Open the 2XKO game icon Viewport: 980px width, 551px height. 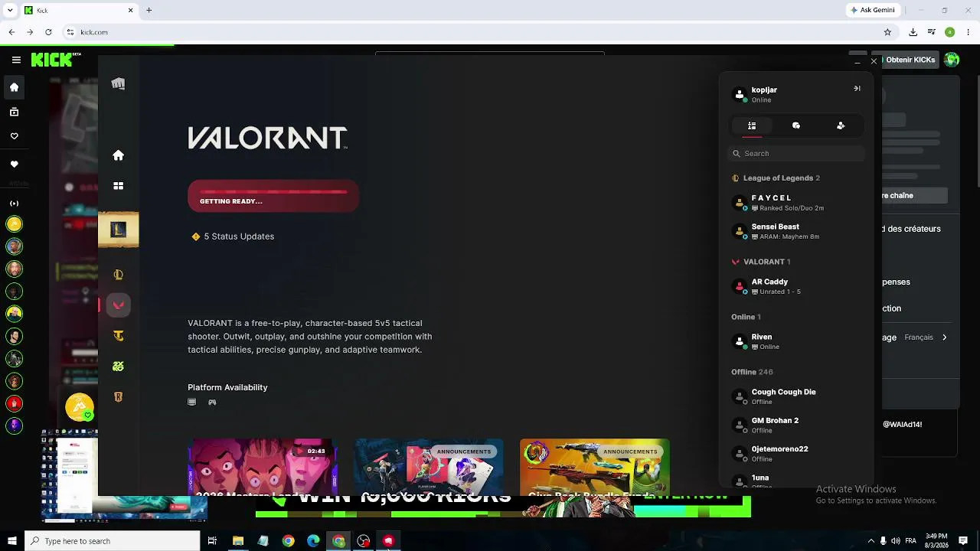[x=118, y=367]
